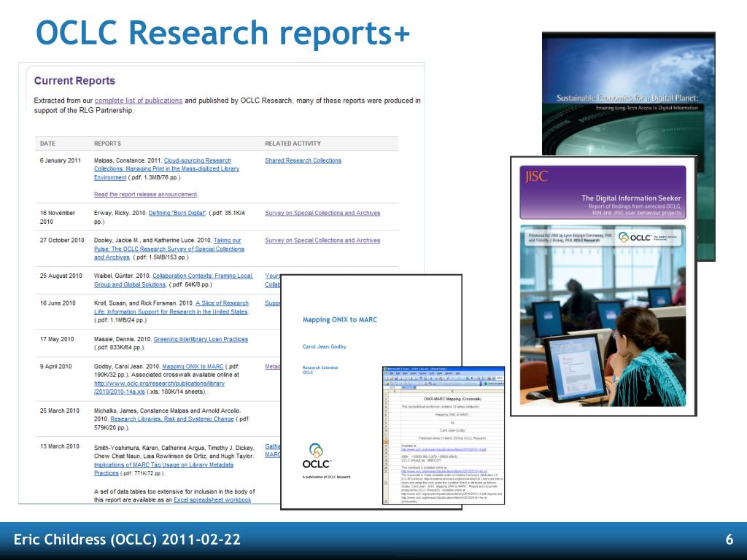Open Cloud-sourcing Research Collections report link

coord(167,169)
